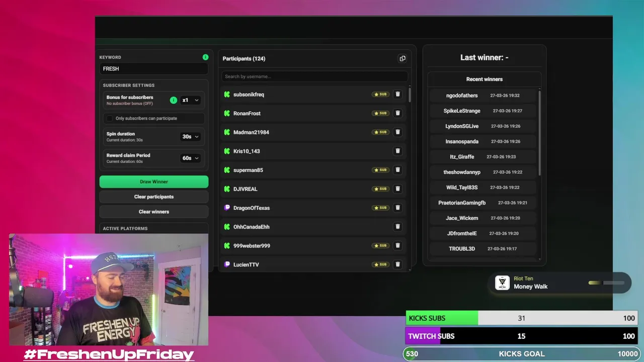Viewport: 644px width, 362px height.
Task: Click the FRESH keyword input field
Action: [154, 69]
